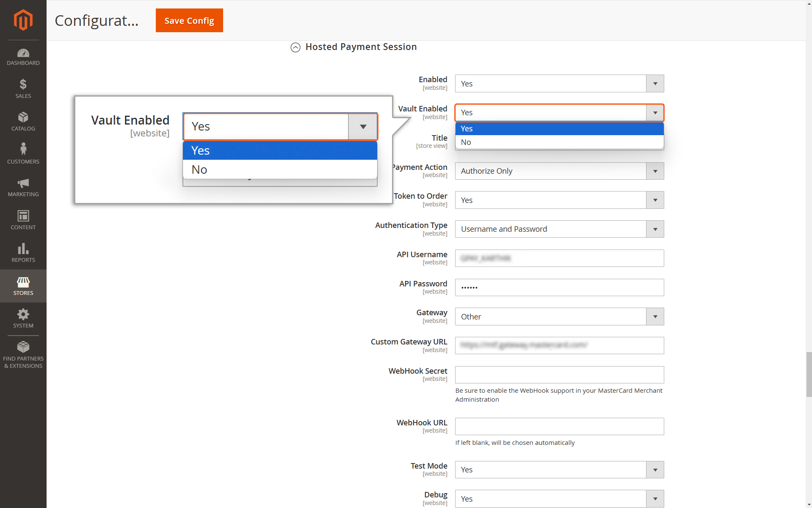Screen dimensions: 812x508
Task: Open the Sales menu
Action: (x=23, y=89)
